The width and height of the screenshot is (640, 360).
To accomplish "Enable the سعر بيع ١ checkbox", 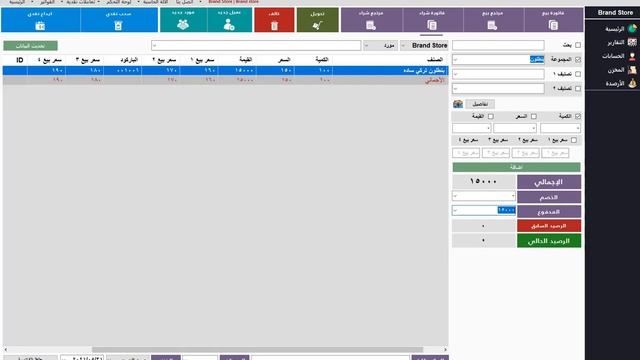I will [x=574, y=140].
